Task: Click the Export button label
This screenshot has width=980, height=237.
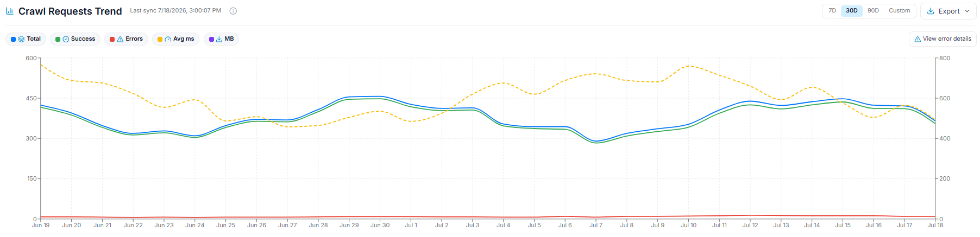Action: [x=949, y=11]
